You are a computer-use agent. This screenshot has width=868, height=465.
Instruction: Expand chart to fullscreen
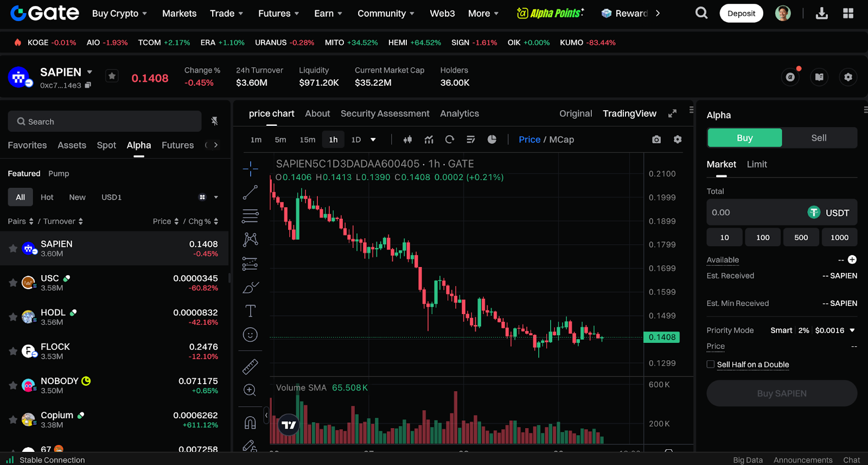672,113
